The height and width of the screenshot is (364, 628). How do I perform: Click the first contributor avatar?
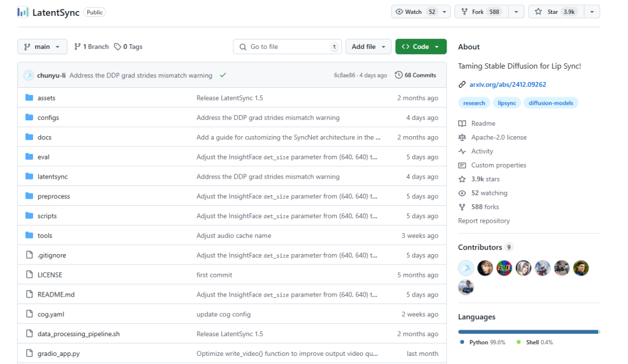466,268
